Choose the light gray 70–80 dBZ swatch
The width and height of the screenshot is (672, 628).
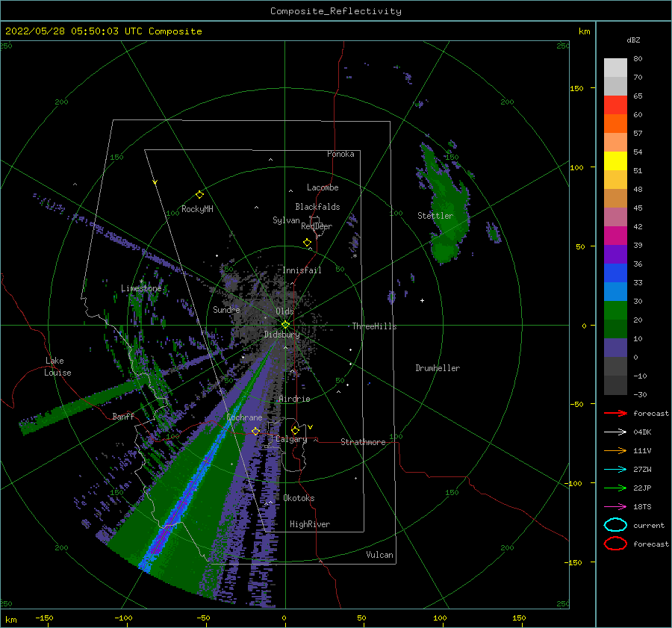615,68
